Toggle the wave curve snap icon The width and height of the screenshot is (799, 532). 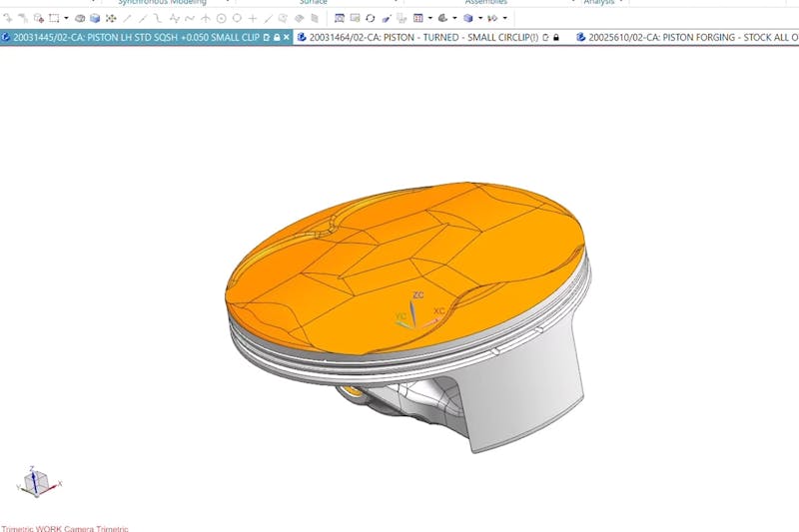tap(190, 18)
